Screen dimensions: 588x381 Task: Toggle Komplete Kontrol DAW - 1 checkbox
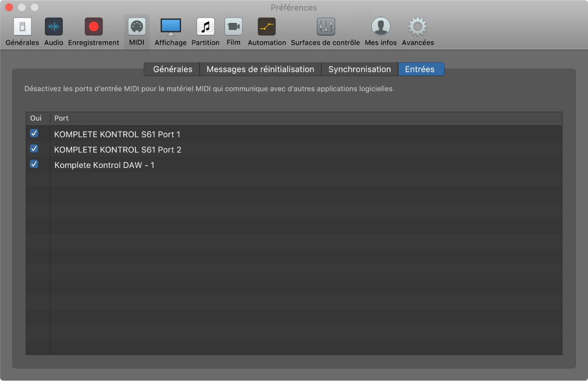[34, 164]
